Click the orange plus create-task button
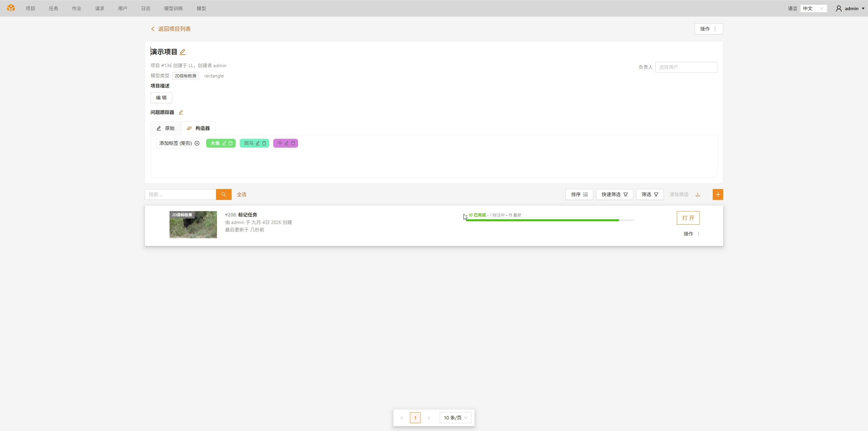This screenshot has height=431, width=868. click(718, 194)
